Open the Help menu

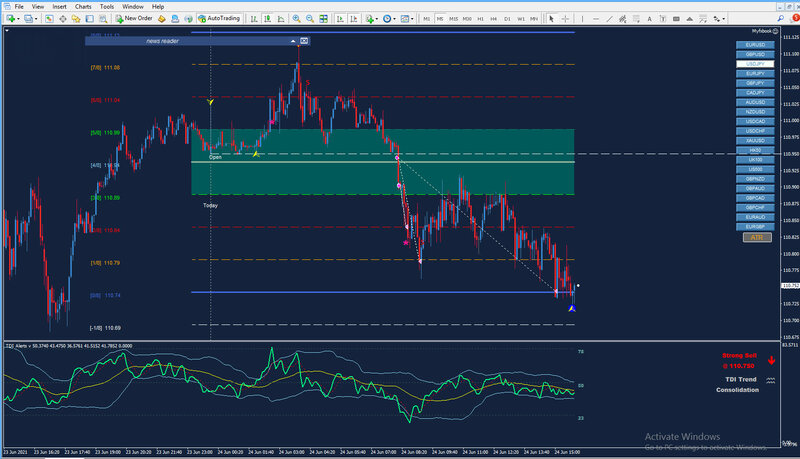[158, 7]
